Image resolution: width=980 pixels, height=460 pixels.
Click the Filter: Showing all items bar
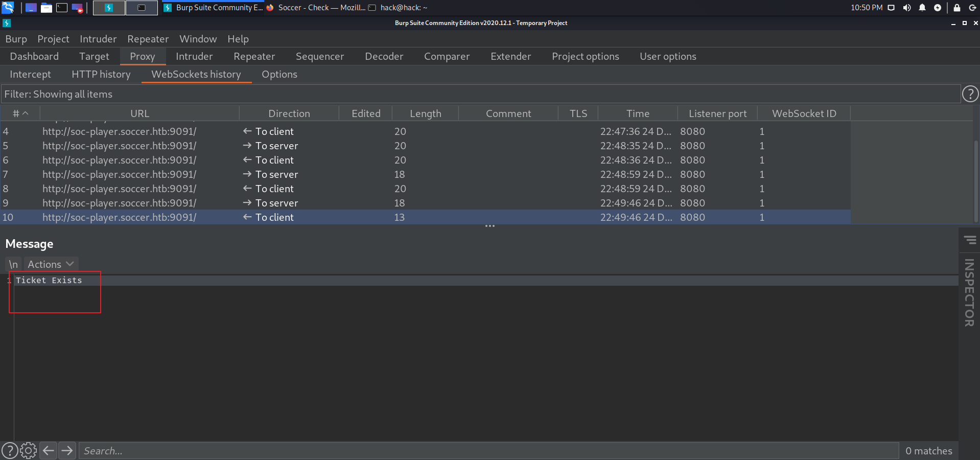[x=480, y=94]
